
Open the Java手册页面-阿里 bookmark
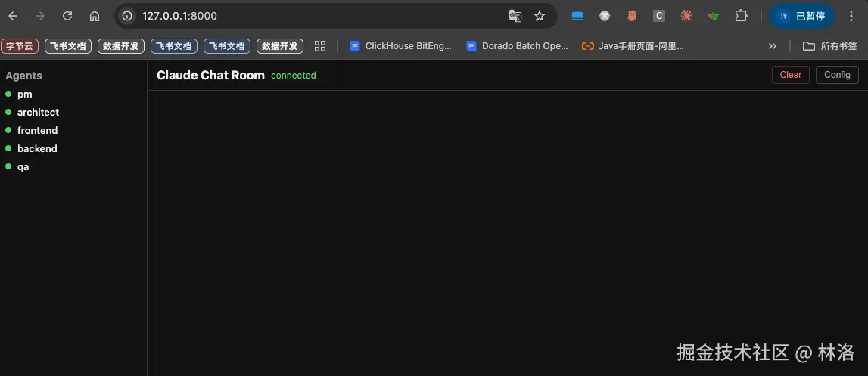[633, 46]
